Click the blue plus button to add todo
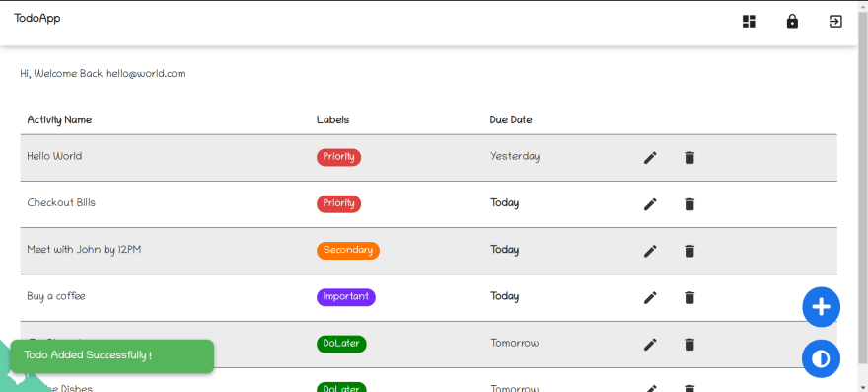 click(821, 307)
